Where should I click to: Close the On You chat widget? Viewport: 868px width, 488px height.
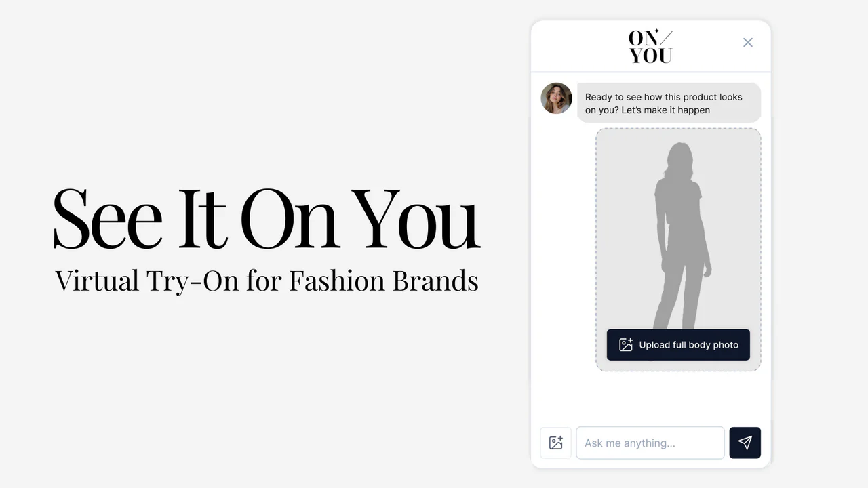pyautogui.click(x=747, y=43)
